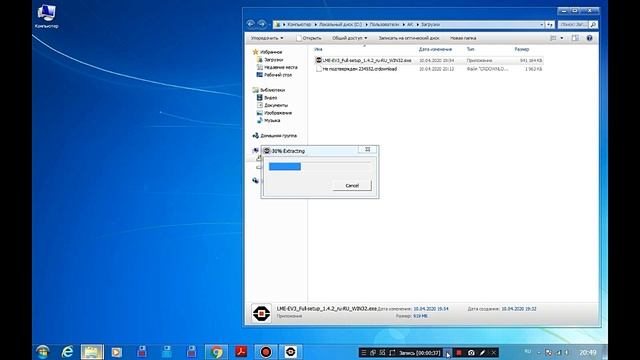Click the Компьютер desktop icon

(x=46, y=16)
